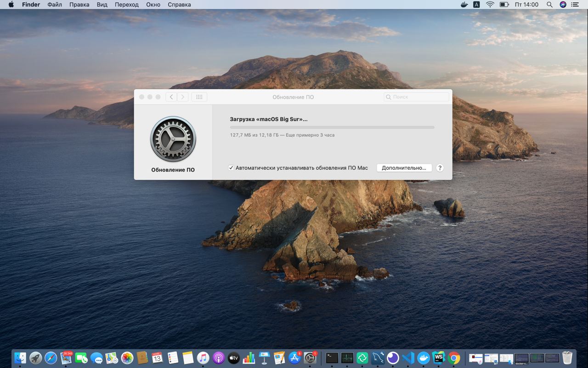The width and height of the screenshot is (588, 368).
Task: Toggle automatic Mac updates checkbox
Action: point(231,168)
